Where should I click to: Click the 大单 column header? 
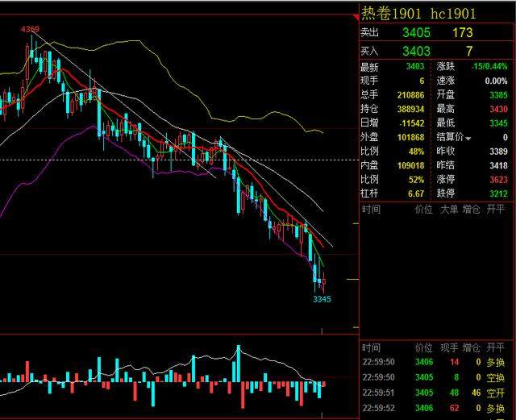click(449, 210)
